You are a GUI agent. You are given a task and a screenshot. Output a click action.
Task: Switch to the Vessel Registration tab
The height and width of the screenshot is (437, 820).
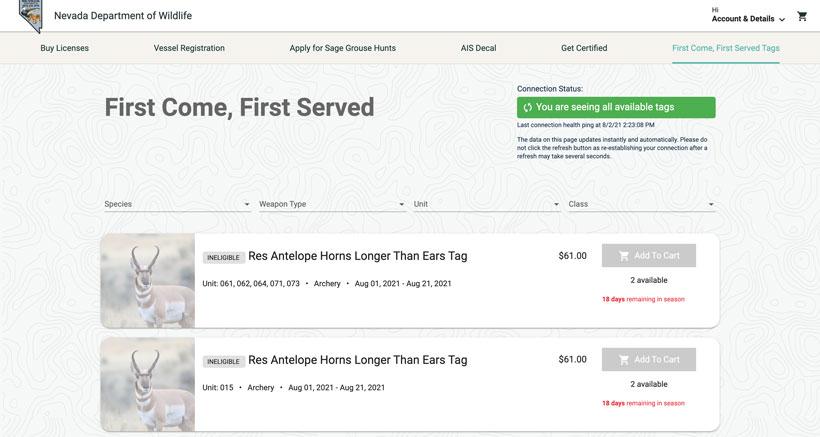pyautogui.click(x=189, y=48)
